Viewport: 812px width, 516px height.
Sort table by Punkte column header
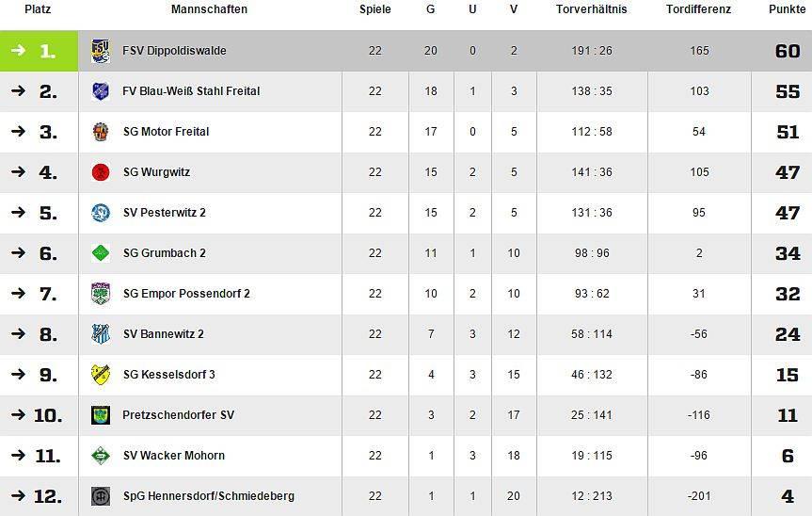point(787,9)
